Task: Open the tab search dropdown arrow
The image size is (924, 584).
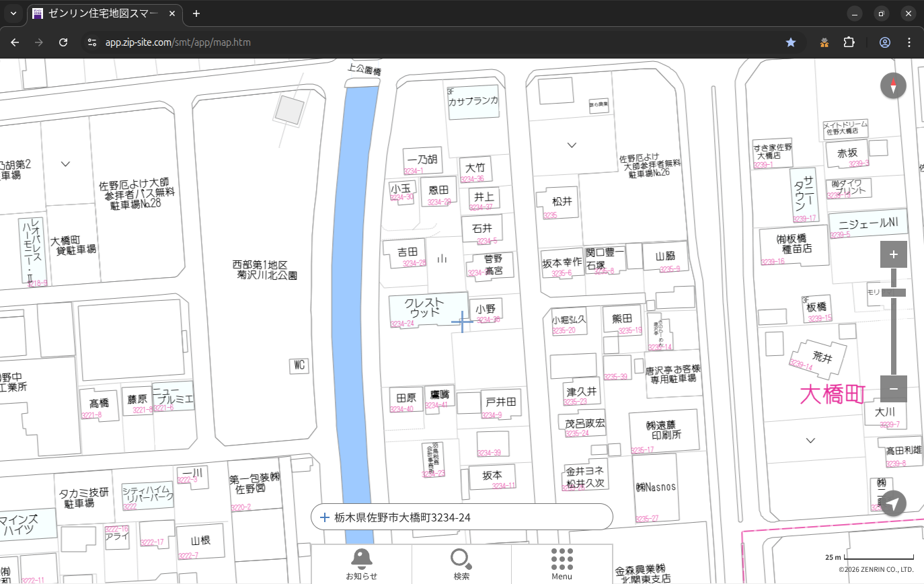Action: pos(13,13)
